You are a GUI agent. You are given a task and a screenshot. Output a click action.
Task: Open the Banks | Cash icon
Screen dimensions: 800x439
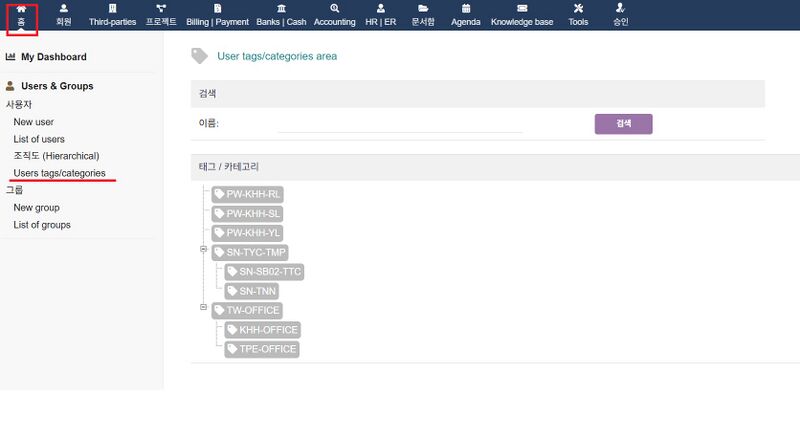(x=281, y=9)
